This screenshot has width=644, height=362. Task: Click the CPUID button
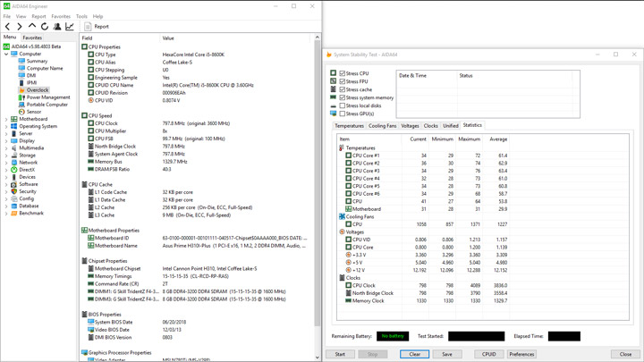(488, 354)
